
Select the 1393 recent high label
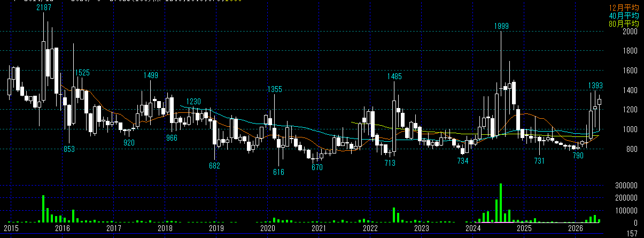596,86
